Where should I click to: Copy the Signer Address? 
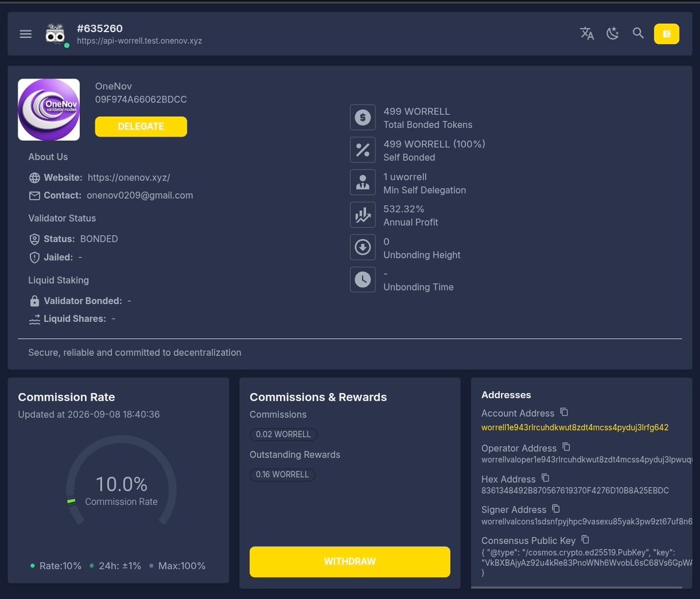point(556,509)
